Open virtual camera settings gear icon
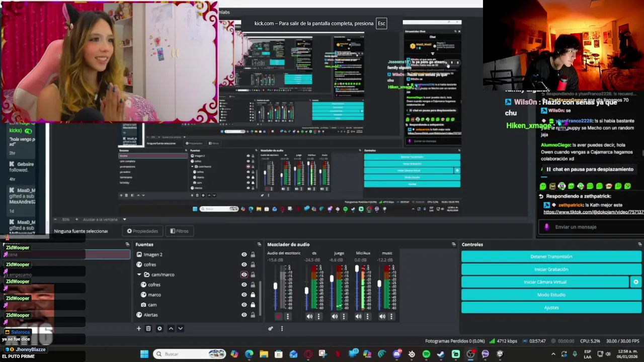Screen dimensions: 644x362 tap(636, 282)
